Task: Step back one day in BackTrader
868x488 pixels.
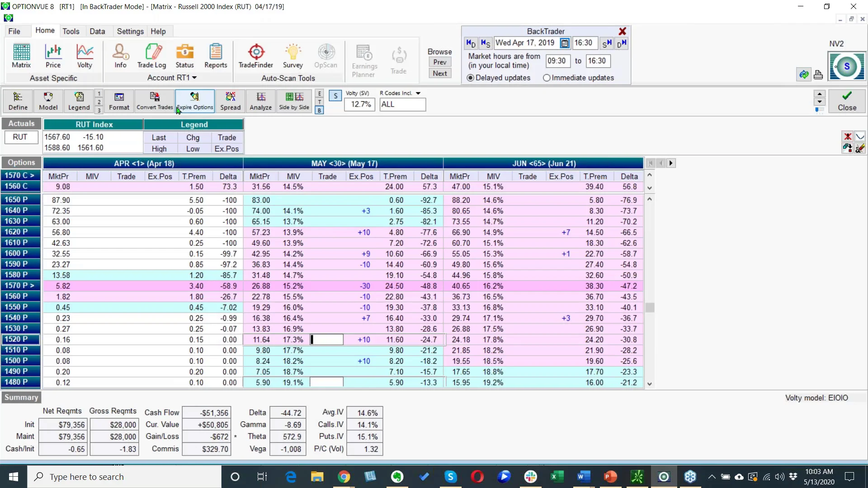Action: click(x=471, y=43)
